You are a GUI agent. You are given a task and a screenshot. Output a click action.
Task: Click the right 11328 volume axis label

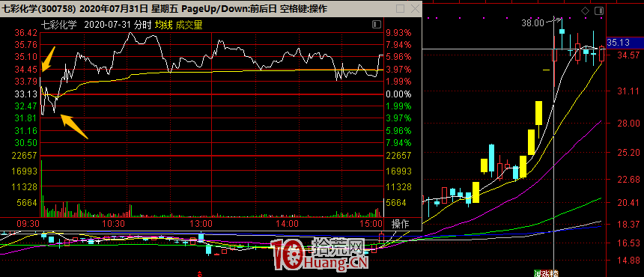click(x=399, y=187)
